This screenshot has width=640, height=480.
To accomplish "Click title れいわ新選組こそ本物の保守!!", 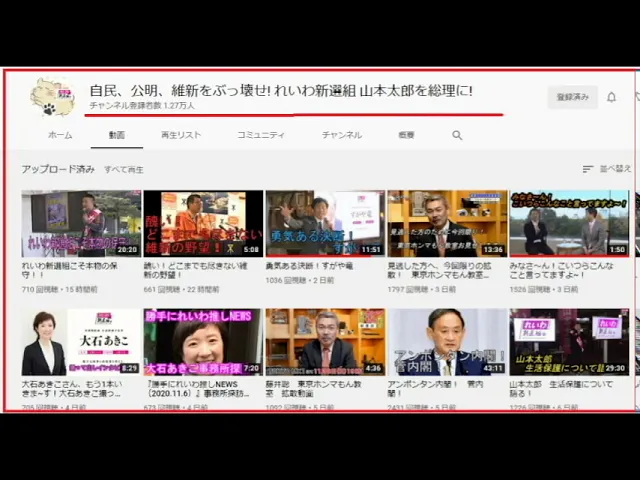I will point(70,270).
